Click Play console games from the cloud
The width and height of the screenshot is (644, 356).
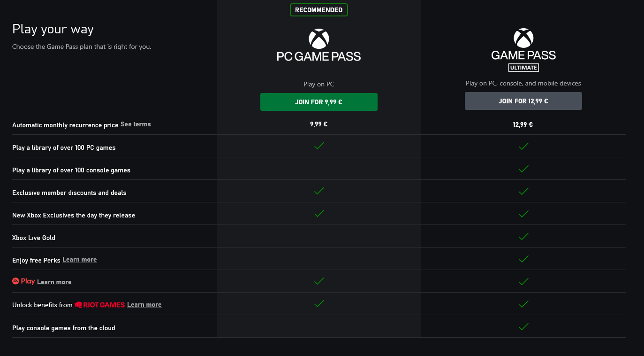click(64, 328)
